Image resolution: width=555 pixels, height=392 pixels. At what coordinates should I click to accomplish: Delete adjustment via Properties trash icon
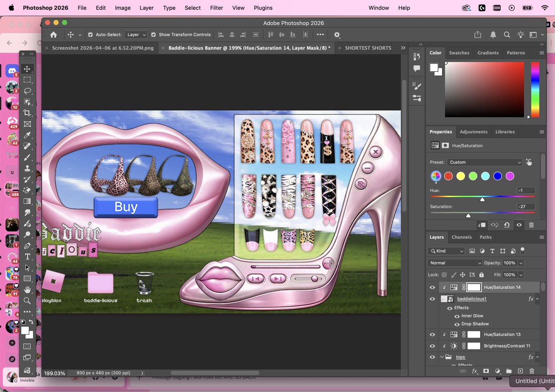click(x=531, y=224)
